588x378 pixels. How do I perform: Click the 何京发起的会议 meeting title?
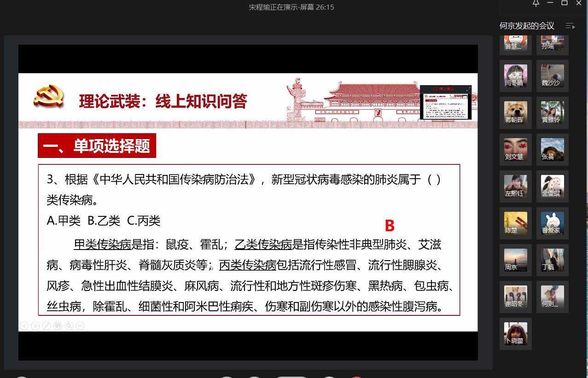527,26
